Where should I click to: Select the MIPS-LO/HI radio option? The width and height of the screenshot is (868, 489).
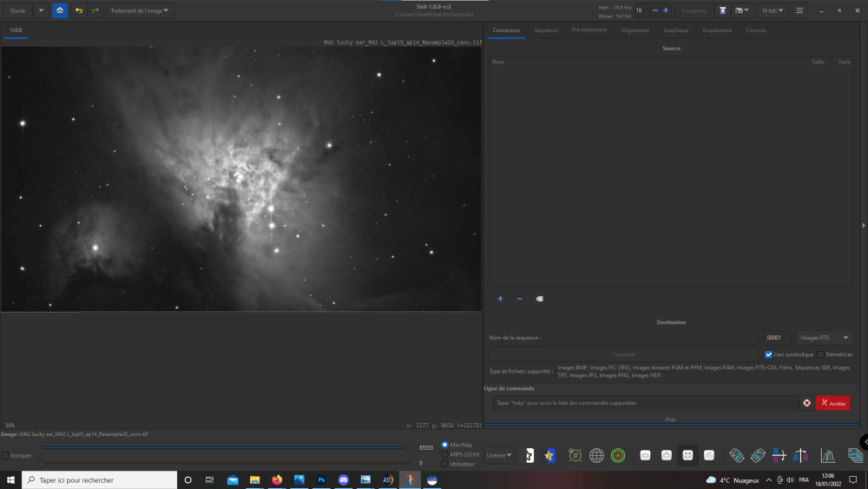446,454
